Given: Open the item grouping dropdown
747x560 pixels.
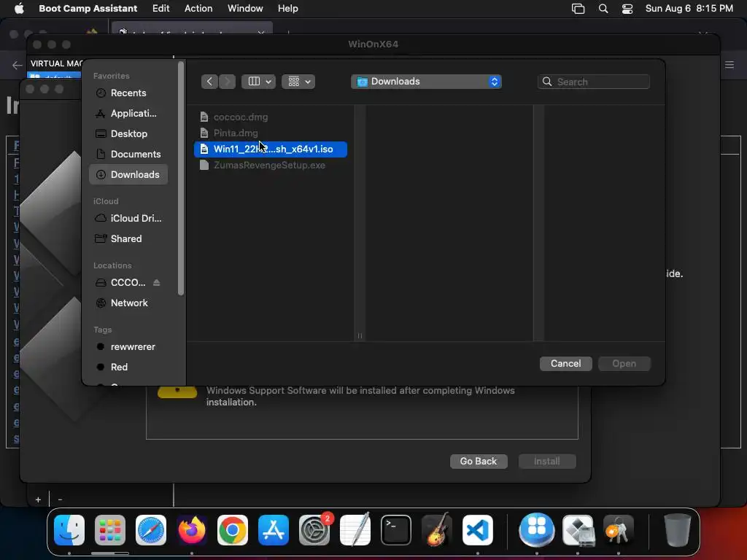Looking at the screenshot, I should point(298,82).
